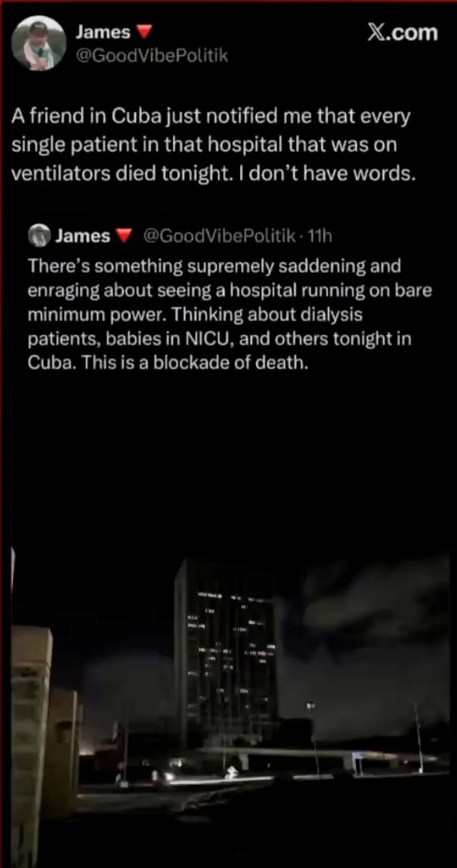This screenshot has width=457, height=868.
Task: Click the overpass bridge in the photo
Action: [x=317, y=755]
